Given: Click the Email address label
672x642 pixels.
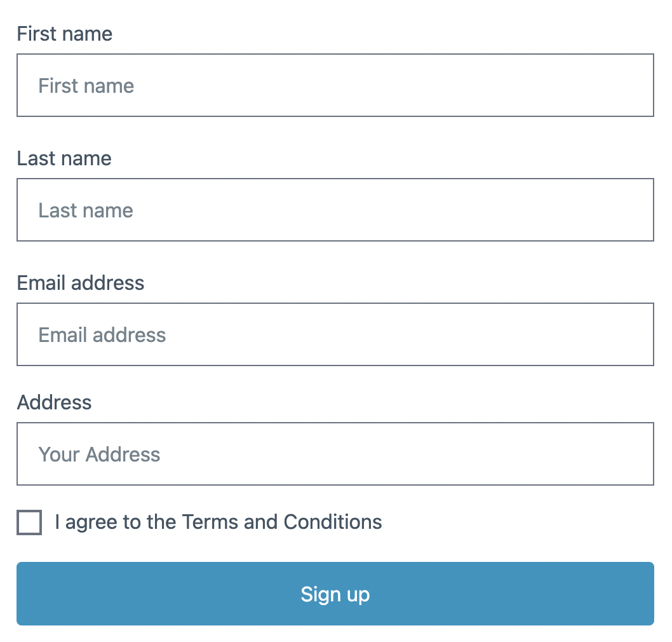Looking at the screenshot, I should [81, 283].
